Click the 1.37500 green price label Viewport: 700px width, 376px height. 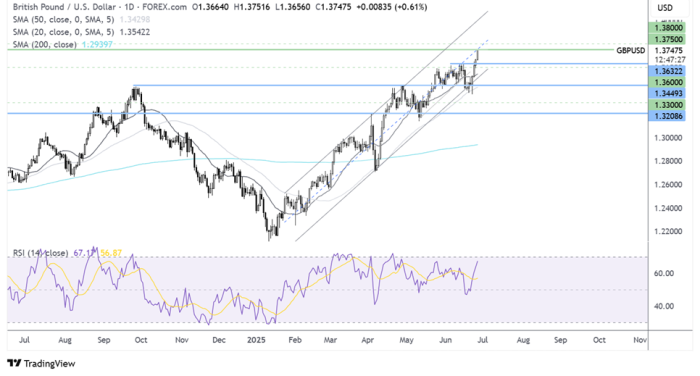click(x=668, y=39)
